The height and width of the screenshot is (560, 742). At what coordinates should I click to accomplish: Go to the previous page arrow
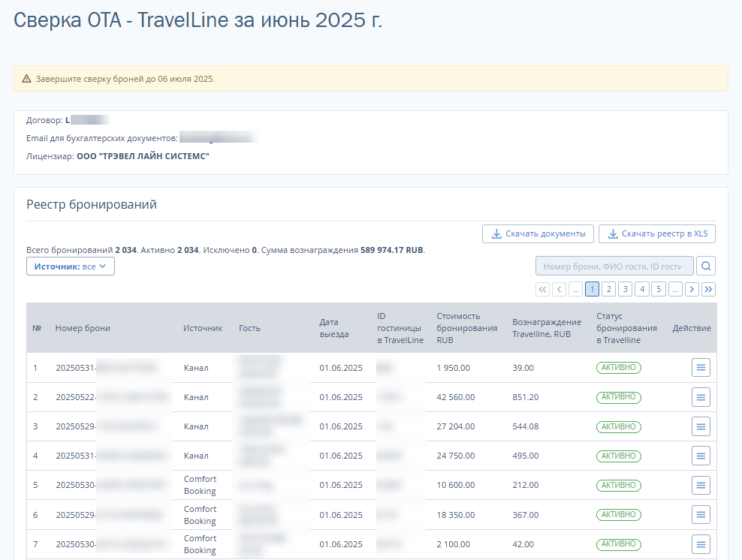(560, 289)
